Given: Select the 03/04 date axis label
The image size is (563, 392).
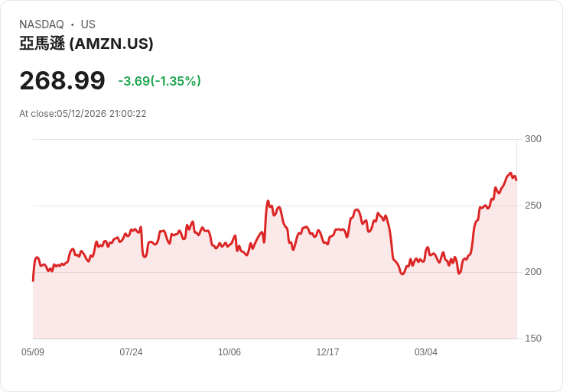Looking at the screenshot, I should click(426, 352).
